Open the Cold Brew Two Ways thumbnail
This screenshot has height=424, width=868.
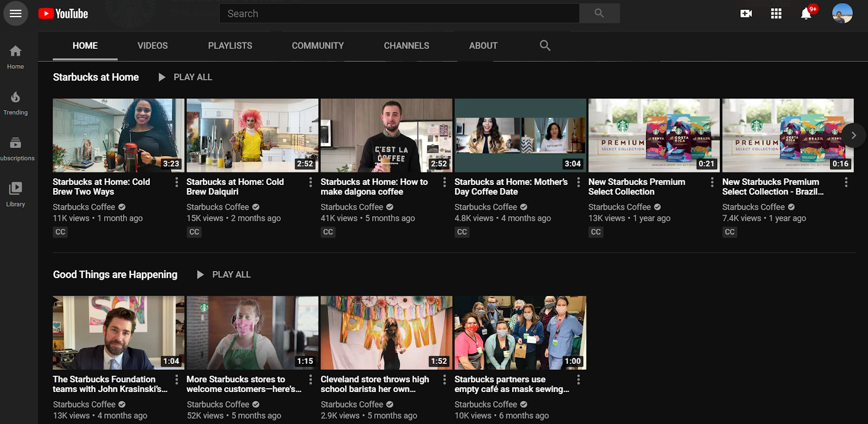[x=118, y=136]
